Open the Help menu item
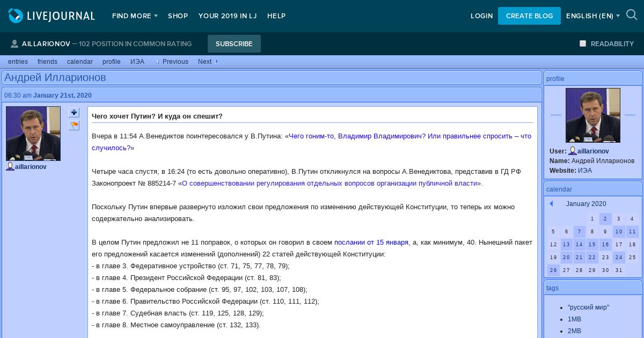 [276, 16]
